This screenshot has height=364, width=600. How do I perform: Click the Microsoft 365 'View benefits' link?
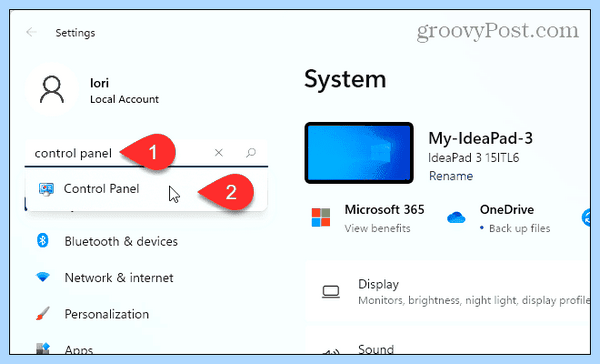(377, 229)
